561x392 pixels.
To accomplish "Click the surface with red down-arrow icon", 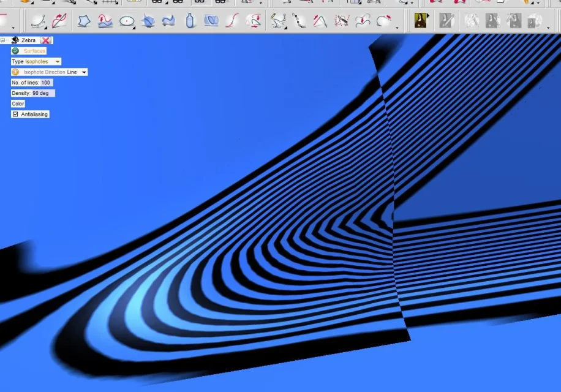I will (105, 21).
